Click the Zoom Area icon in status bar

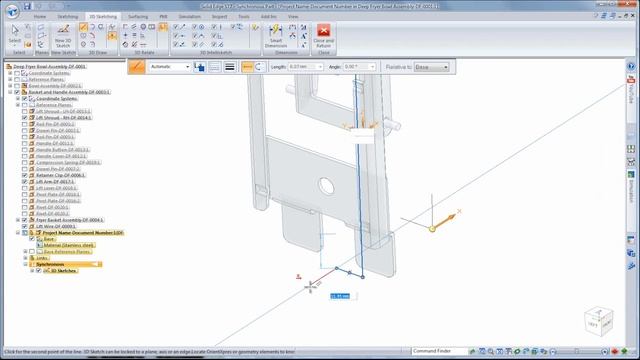click(x=482, y=351)
